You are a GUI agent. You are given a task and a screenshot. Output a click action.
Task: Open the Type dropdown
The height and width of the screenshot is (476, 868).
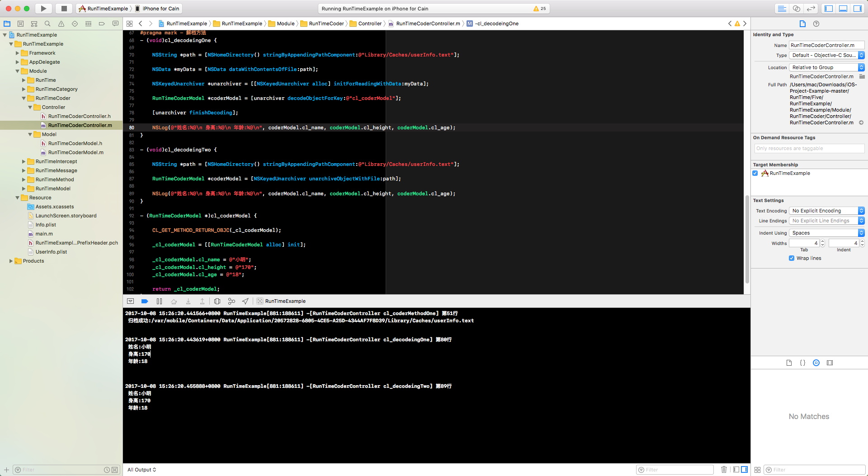pos(827,55)
